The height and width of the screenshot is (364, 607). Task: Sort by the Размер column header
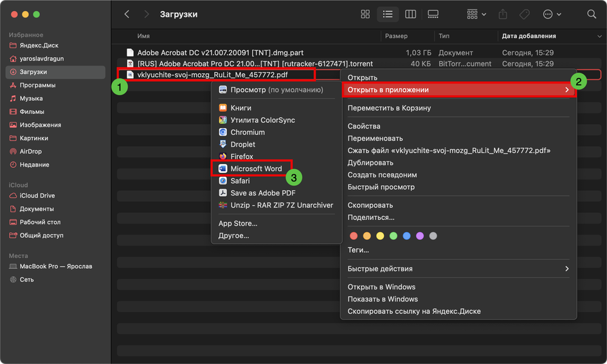(x=396, y=36)
